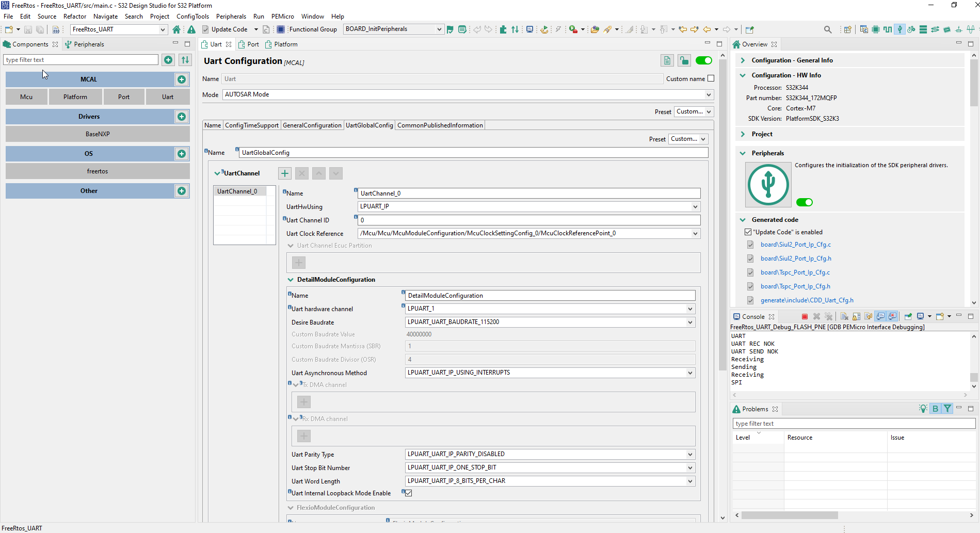This screenshot has width=980, height=533.
Task: Toggle checkbox for board\Siul2_Port_Ip_Cfg.c
Action: (x=750, y=245)
